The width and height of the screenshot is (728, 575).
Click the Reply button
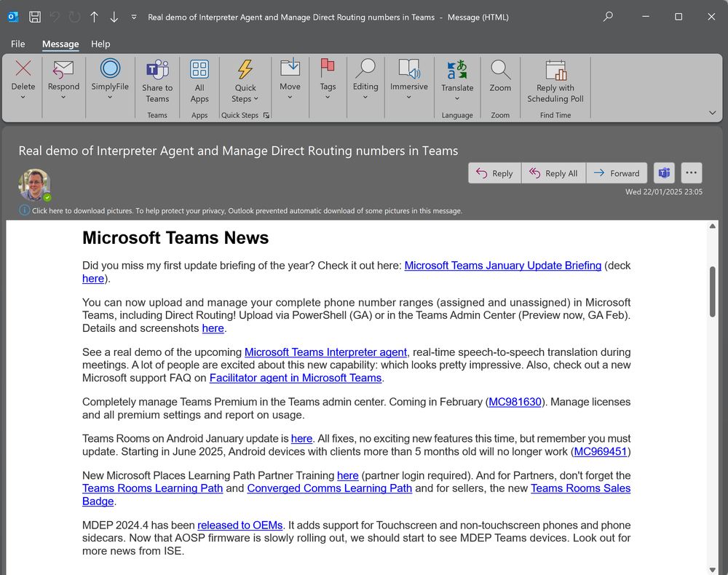[494, 173]
